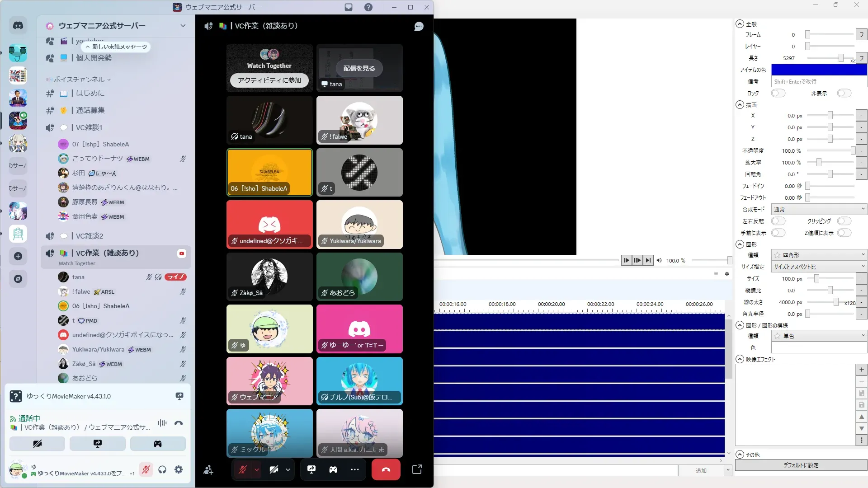Unmute the microphone in call controls
The height and width of the screenshot is (488, 868).
pyautogui.click(x=242, y=469)
